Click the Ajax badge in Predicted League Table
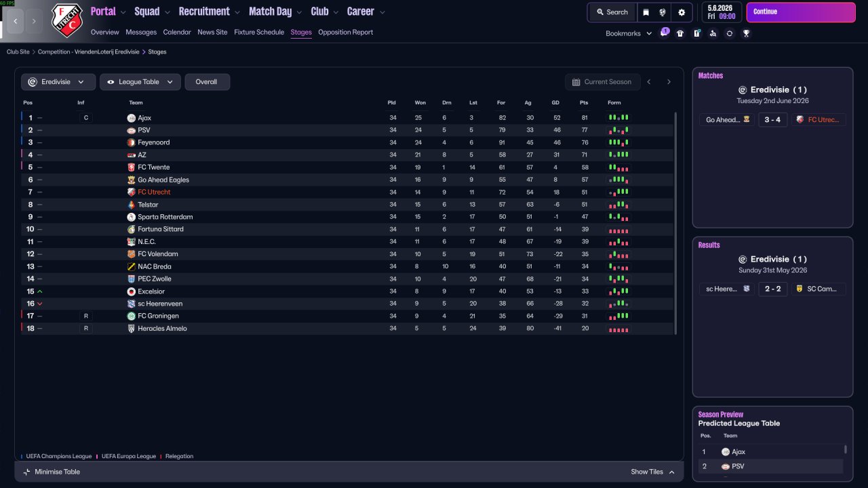 (726, 452)
